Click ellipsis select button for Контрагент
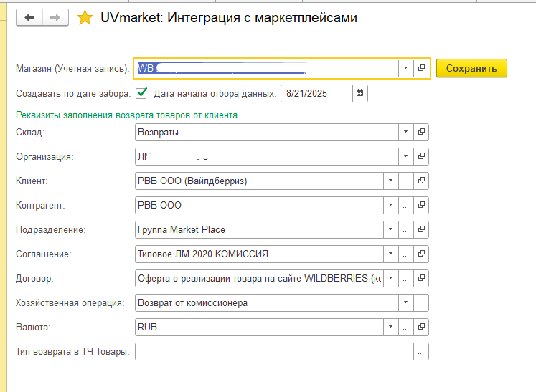 click(x=405, y=205)
